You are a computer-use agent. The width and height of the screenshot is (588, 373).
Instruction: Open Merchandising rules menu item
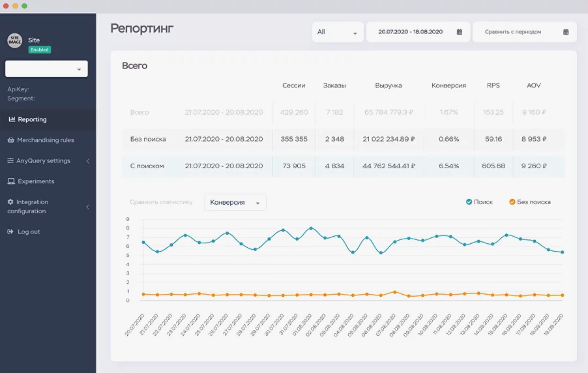pyautogui.click(x=48, y=140)
